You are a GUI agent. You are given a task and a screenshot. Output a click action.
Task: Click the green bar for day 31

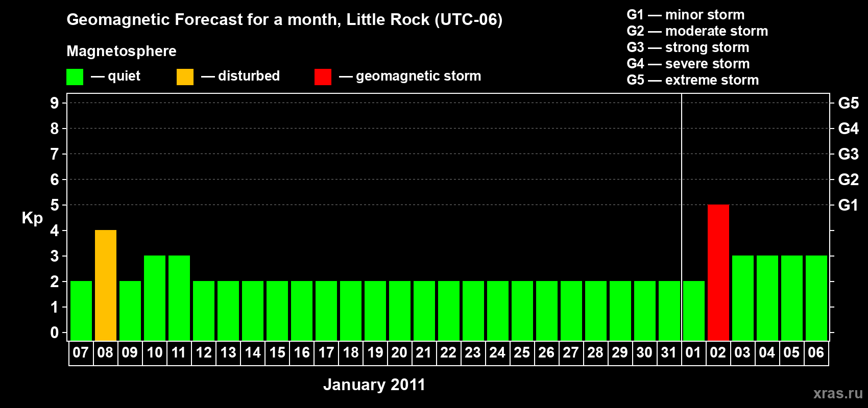click(x=669, y=311)
